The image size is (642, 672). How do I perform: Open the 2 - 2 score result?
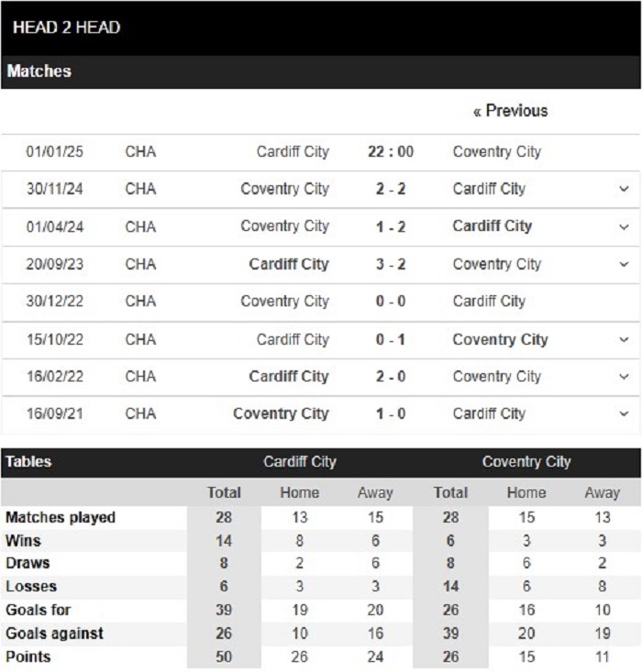391,189
